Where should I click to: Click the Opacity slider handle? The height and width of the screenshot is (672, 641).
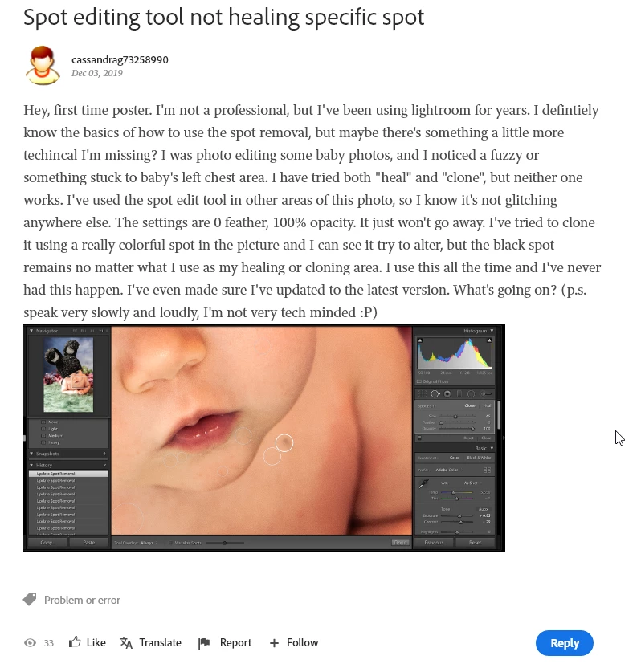point(472,429)
